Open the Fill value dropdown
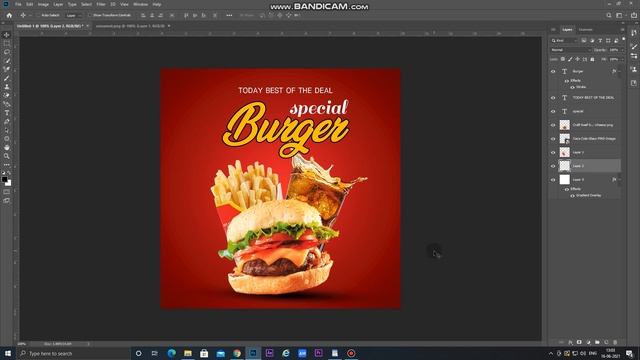 pos(622,59)
